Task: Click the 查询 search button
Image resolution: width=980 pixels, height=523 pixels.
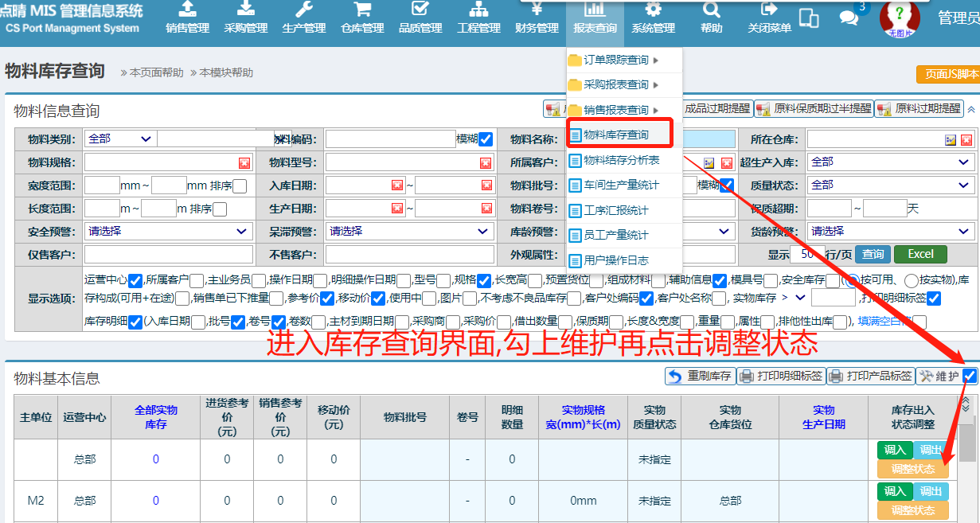Action: point(873,255)
